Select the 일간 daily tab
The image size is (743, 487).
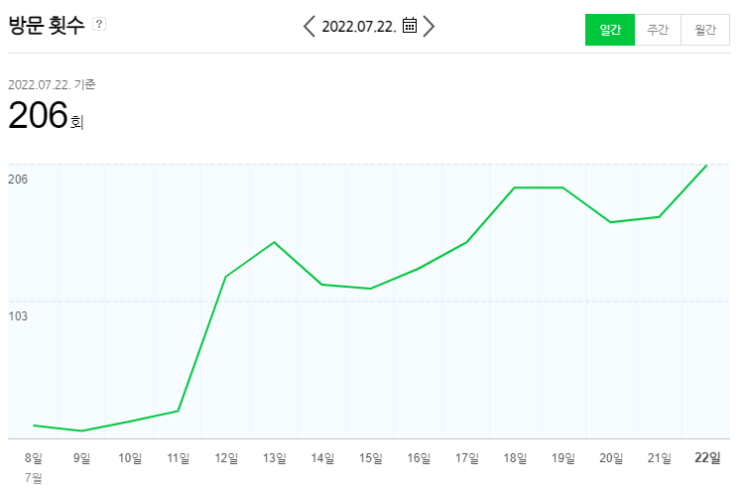point(610,30)
